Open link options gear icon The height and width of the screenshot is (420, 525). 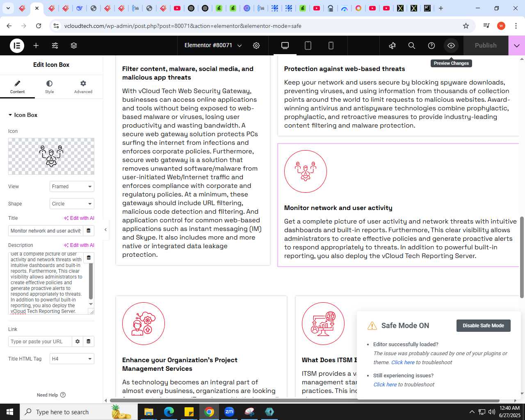click(x=77, y=341)
